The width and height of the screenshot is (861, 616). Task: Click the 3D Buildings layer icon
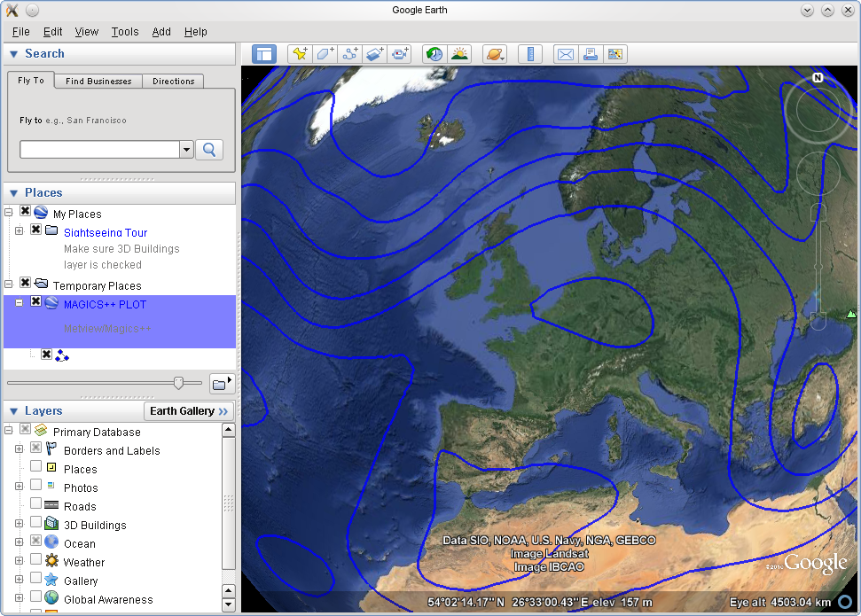[51, 523]
